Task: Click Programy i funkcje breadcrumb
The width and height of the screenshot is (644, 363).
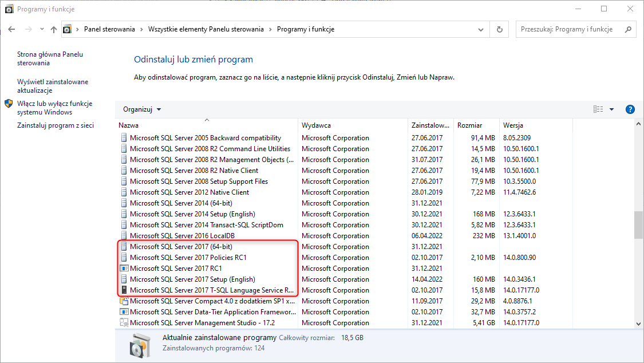Action: click(x=306, y=29)
